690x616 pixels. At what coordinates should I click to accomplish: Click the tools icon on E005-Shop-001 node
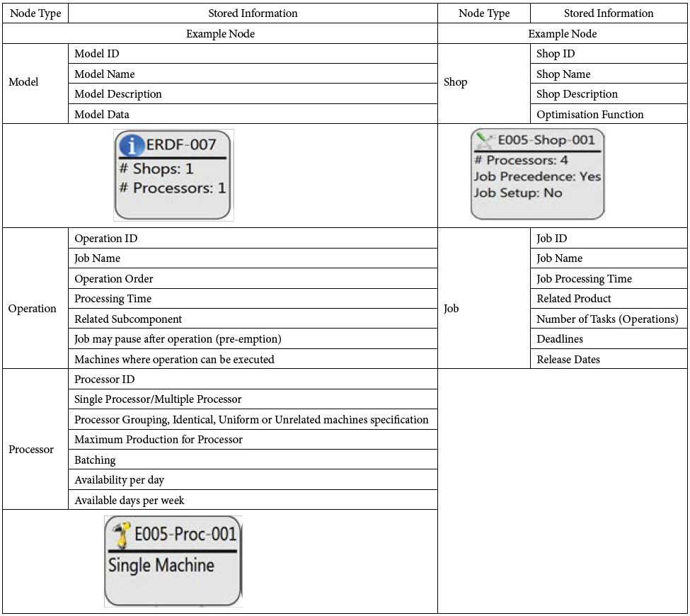pyautogui.click(x=485, y=140)
